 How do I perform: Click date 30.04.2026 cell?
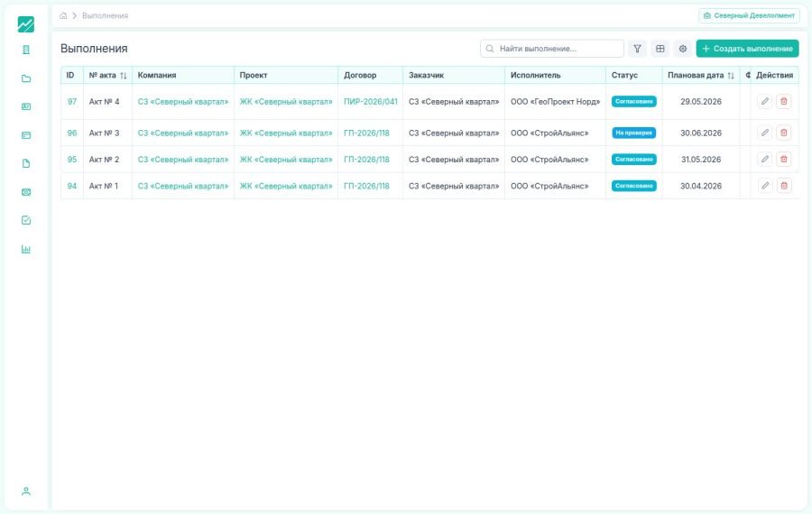[x=701, y=186]
